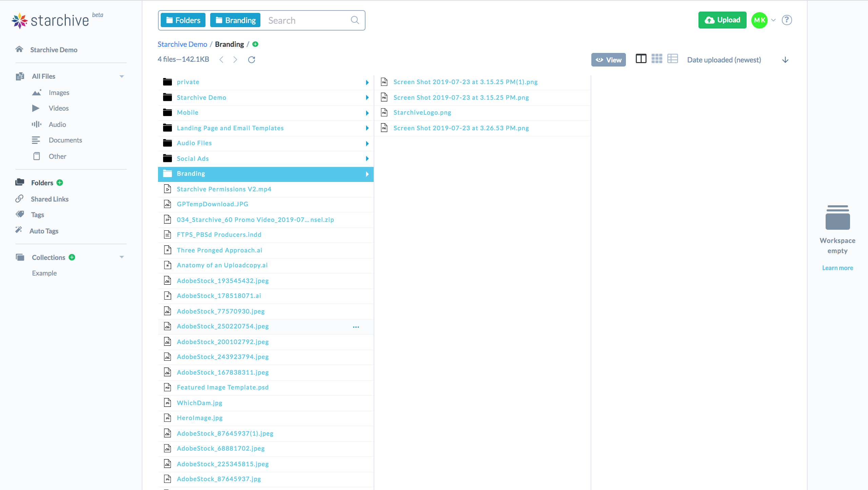
Task: Open StarchiveLogo.png file
Action: click(x=421, y=112)
